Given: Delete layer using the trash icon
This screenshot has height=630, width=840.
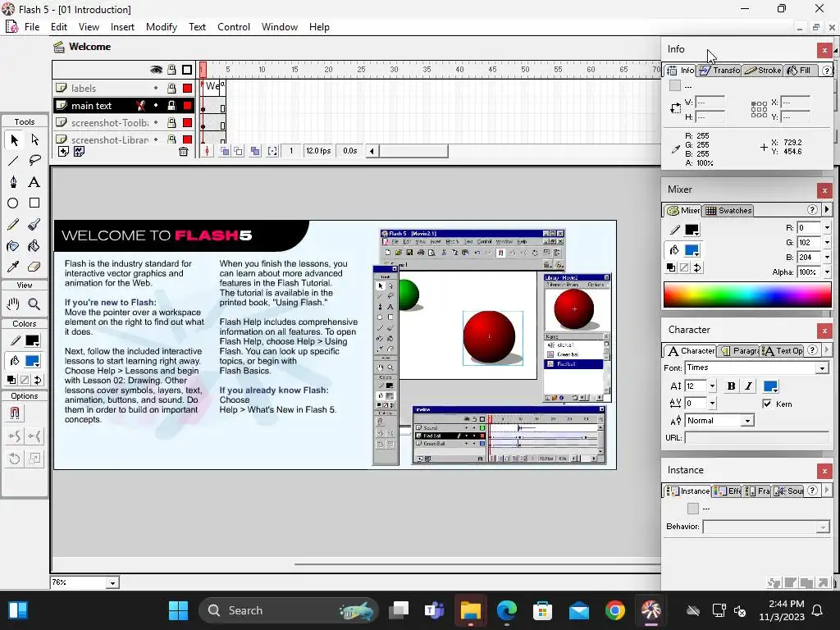Looking at the screenshot, I should click(183, 152).
